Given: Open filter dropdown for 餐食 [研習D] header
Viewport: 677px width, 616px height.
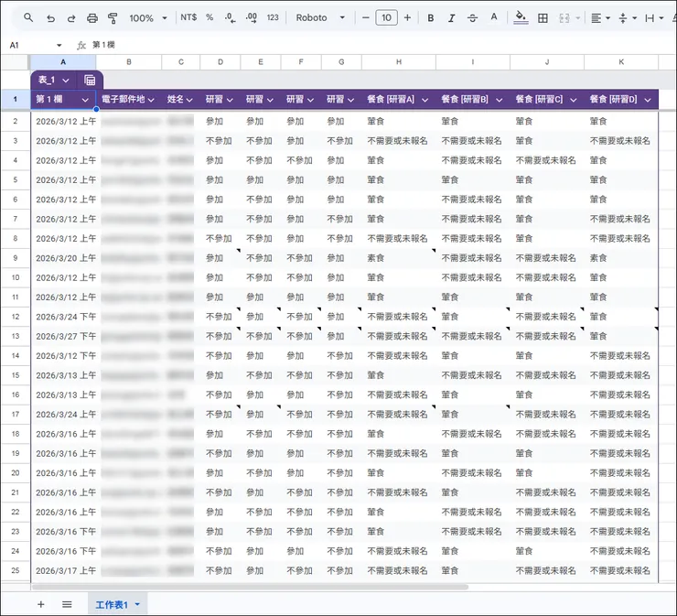Looking at the screenshot, I should click(x=648, y=100).
